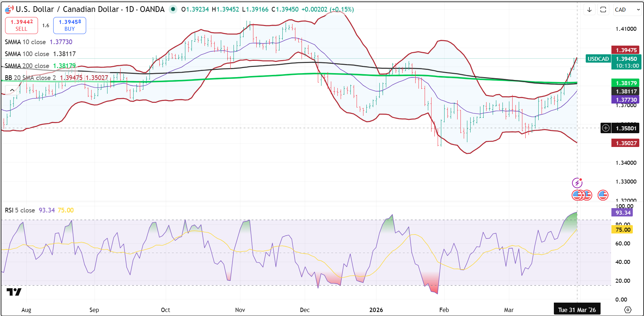Select the BB 20 SMA close indicator legend
The height and width of the screenshot is (316, 644).
[x=30, y=78]
